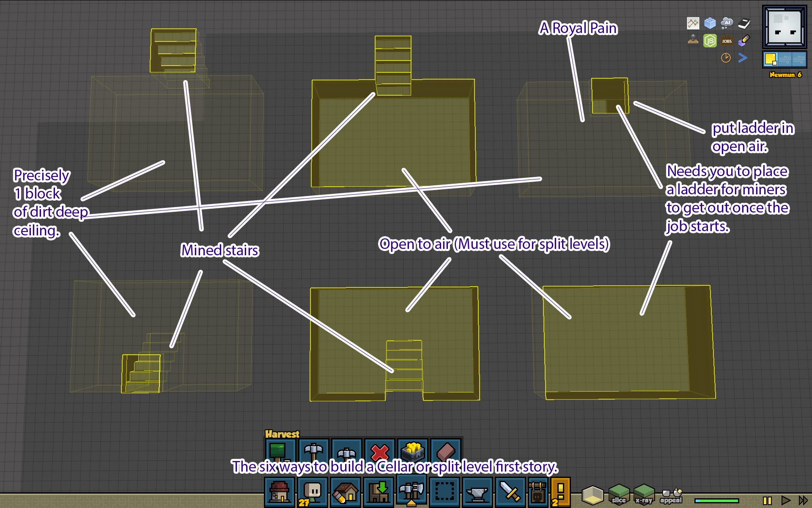Select the brick clear tool
Screen dimensions: 812x508
click(x=446, y=450)
